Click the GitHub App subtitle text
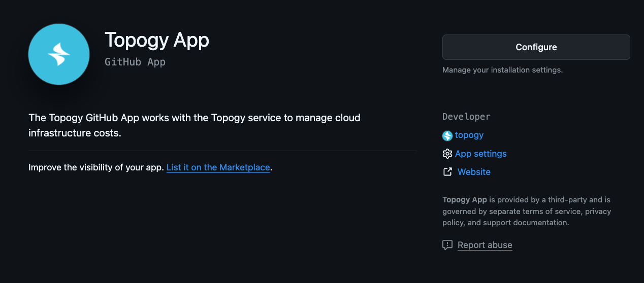The height and width of the screenshot is (283, 644). pos(135,62)
